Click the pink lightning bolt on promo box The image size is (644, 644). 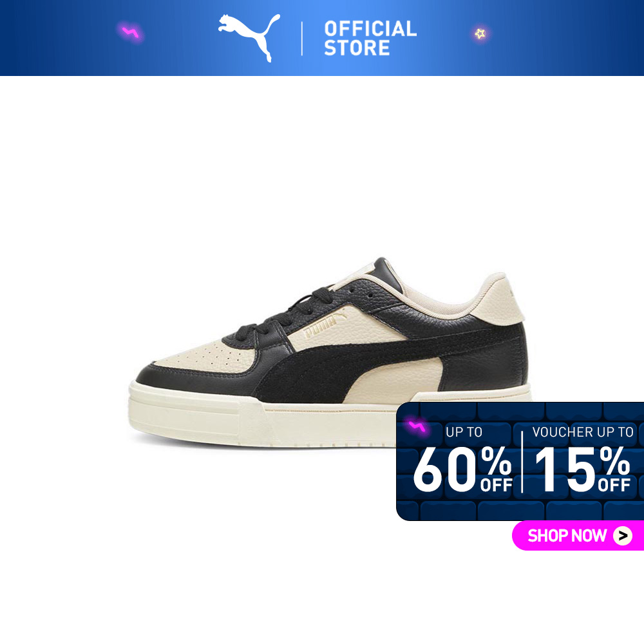[x=417, y=426]
